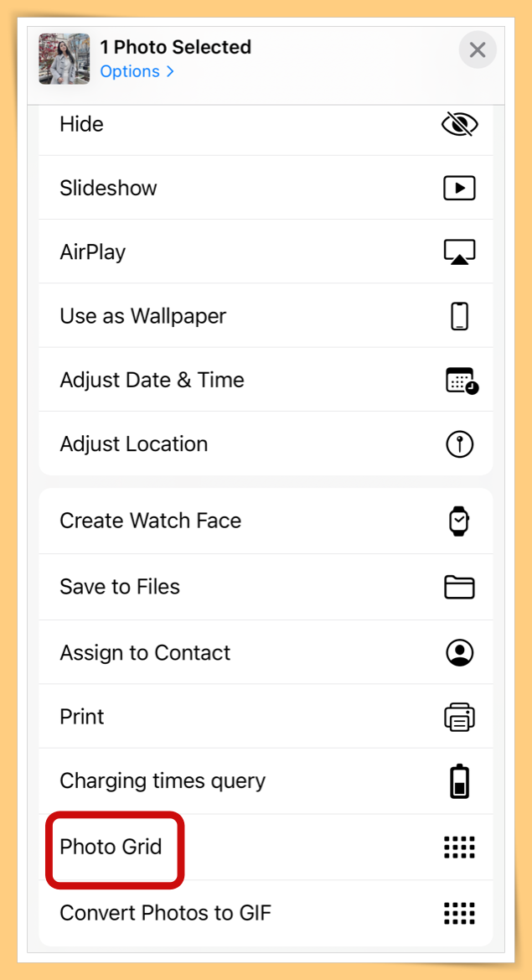The width and height of the screenshot is (532, 980).
Task: Tap the Slideshow play icon
Action: 460,188
